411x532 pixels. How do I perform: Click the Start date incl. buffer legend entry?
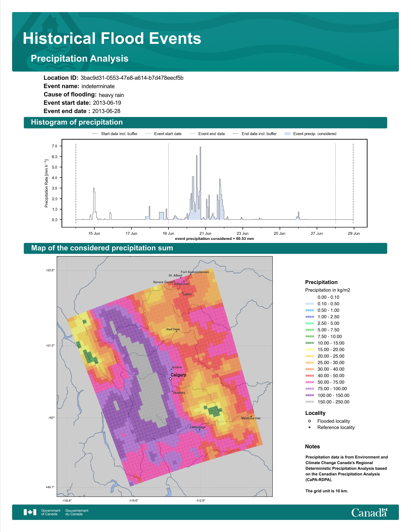[x=115, y=134]
